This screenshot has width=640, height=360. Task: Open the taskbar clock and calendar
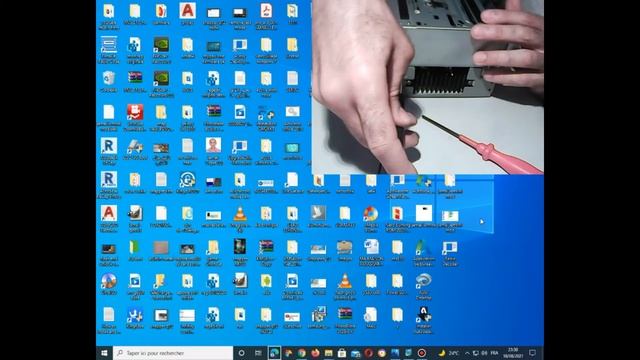513,353
